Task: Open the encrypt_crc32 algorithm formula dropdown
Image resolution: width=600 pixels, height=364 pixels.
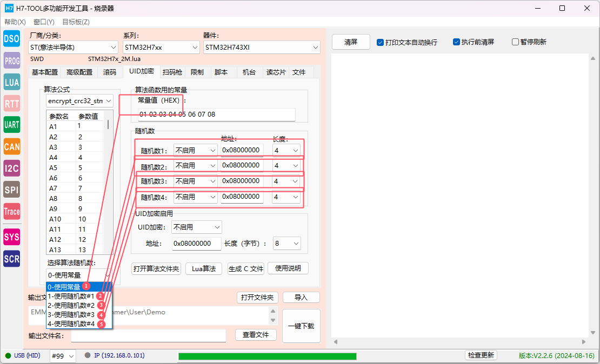Action: tap(79, 101)
